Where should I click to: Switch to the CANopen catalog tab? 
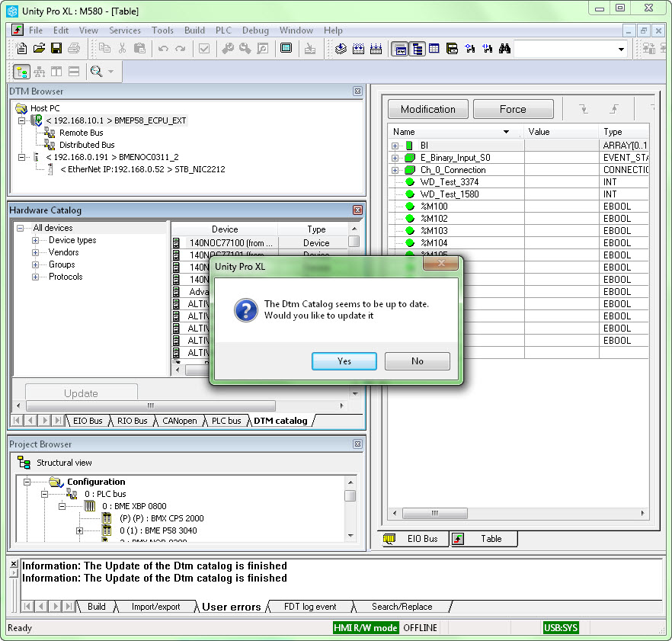coord(180,421)
